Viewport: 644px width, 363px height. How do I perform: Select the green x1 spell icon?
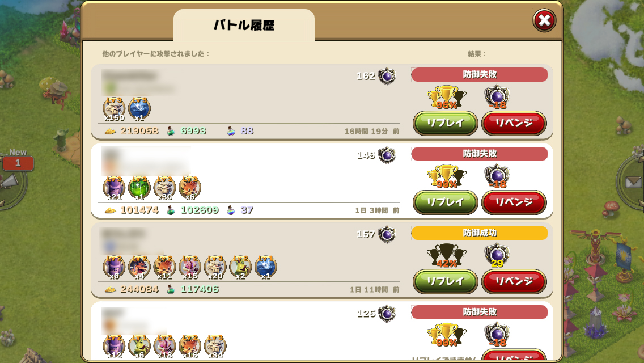139,188
